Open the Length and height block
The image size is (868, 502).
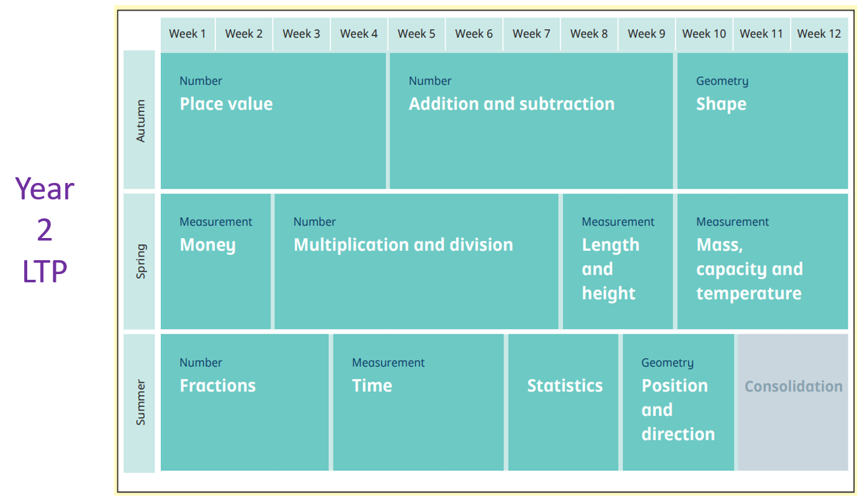[618, 261]
